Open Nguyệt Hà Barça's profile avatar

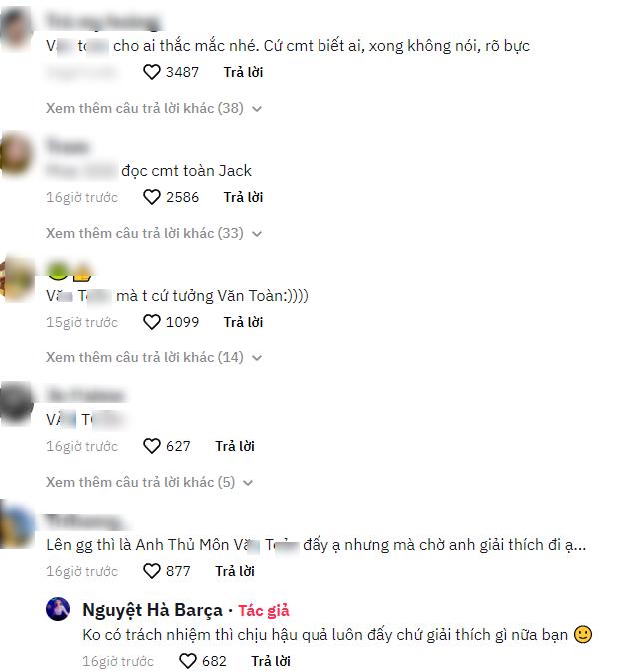58,609
